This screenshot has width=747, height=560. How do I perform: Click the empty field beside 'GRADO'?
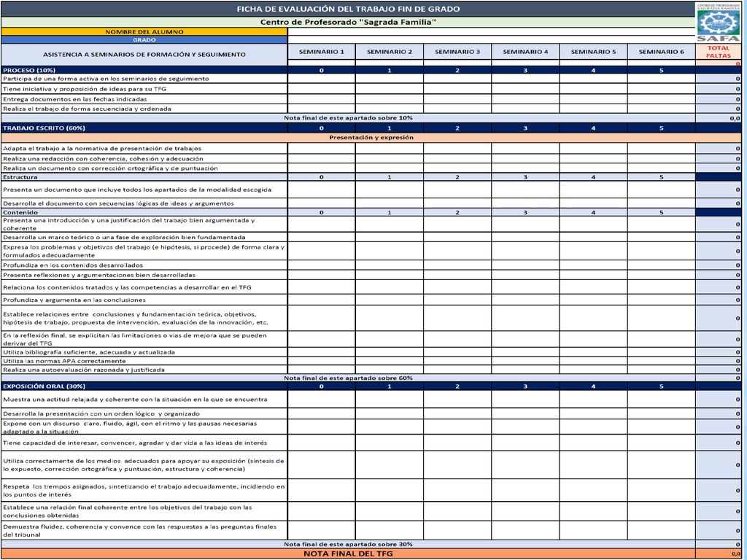(491, 39)
